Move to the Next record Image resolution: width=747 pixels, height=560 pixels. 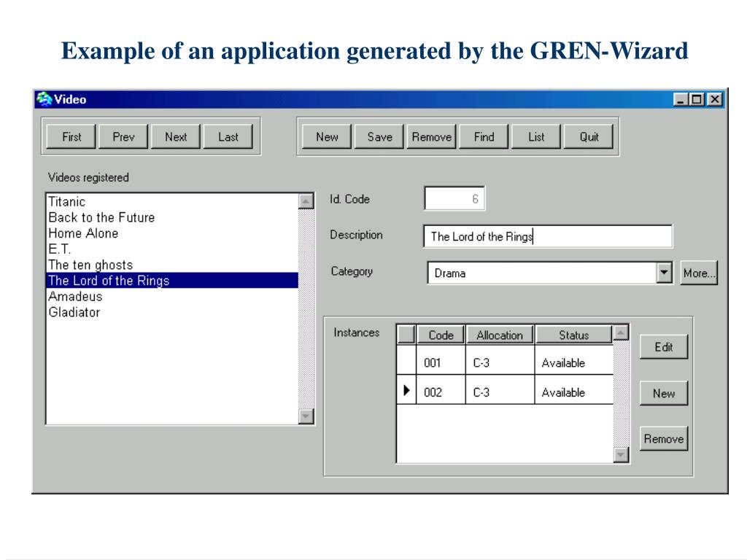click(176, 137)
